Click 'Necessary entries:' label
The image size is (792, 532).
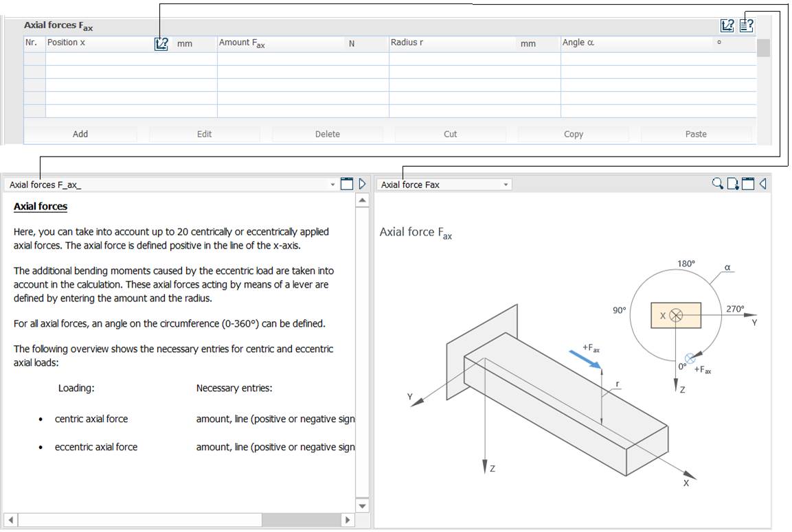(x=234, y=388)
